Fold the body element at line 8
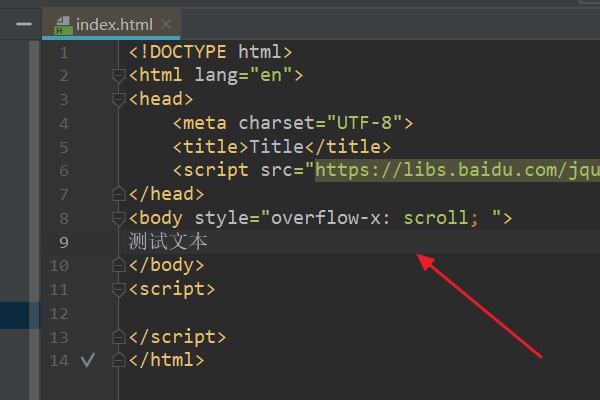This screenshot has width=600, height=400. (119, 218)
